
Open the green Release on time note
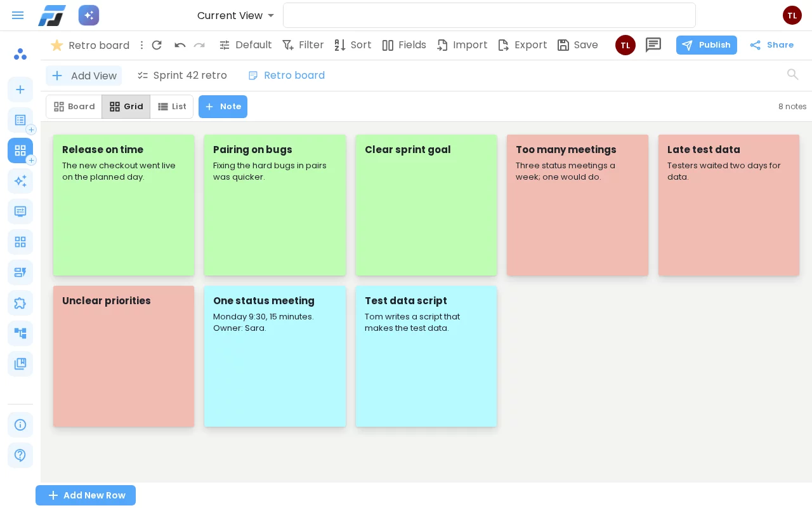[x=124, y=205]
